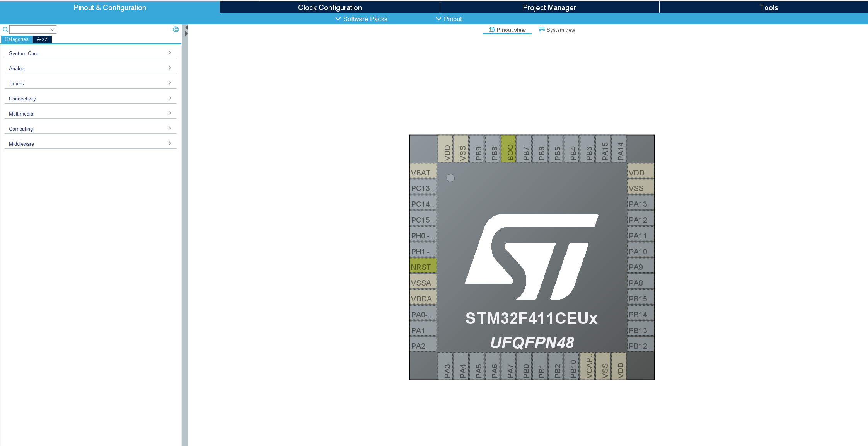868x446 pixels.
Task: Switch to System view
Action: coord(557,30)
